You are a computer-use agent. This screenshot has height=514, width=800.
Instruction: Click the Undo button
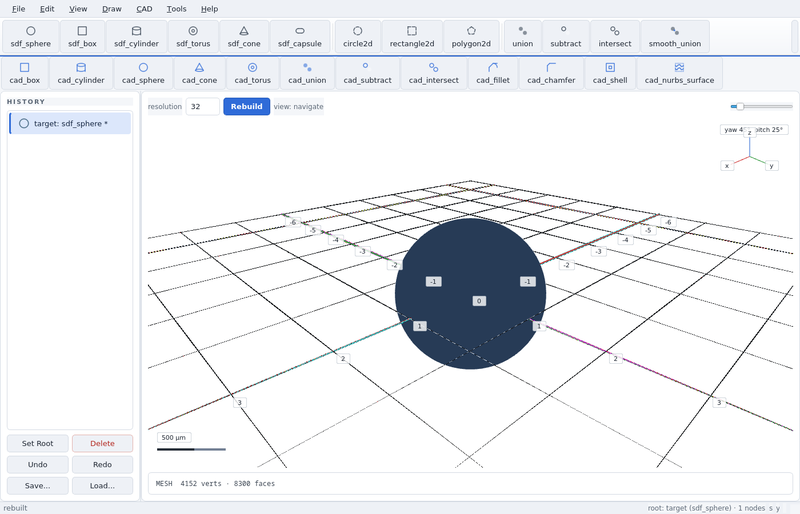37,464
